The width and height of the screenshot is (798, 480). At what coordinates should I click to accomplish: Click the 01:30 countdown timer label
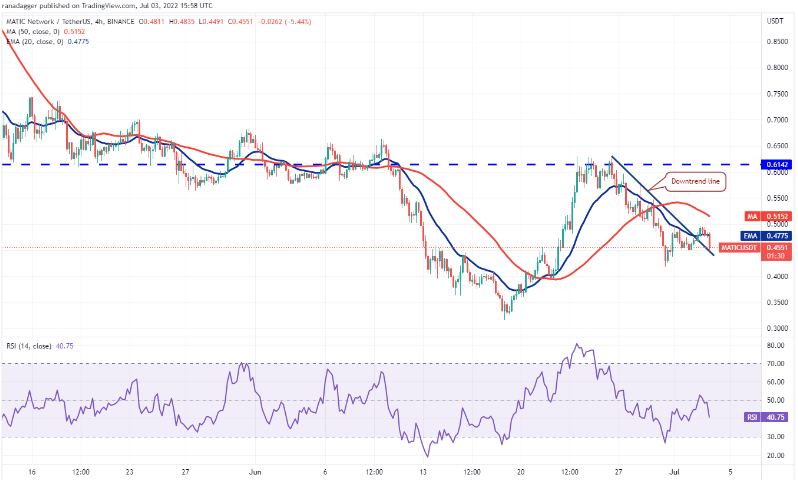coord(776,256)
